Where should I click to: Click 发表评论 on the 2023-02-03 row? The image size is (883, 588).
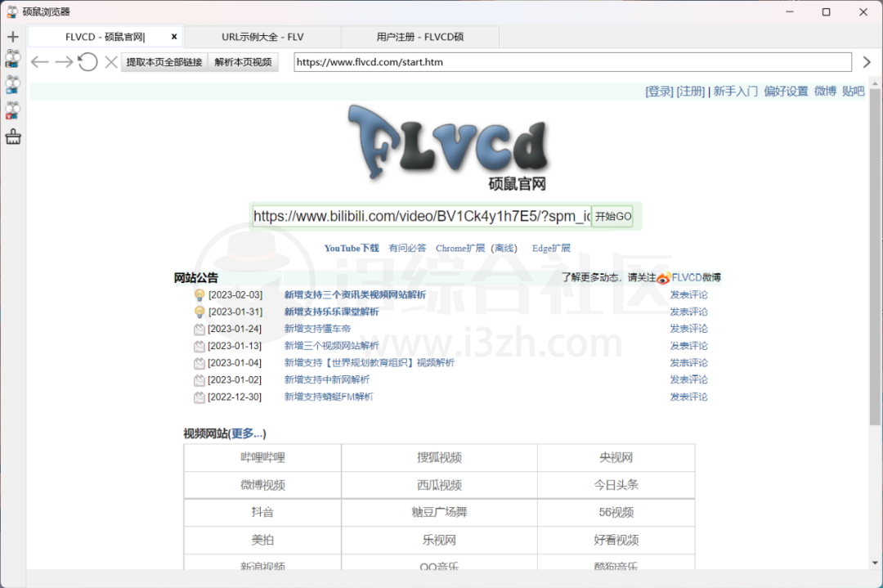[x=688, y=294]
